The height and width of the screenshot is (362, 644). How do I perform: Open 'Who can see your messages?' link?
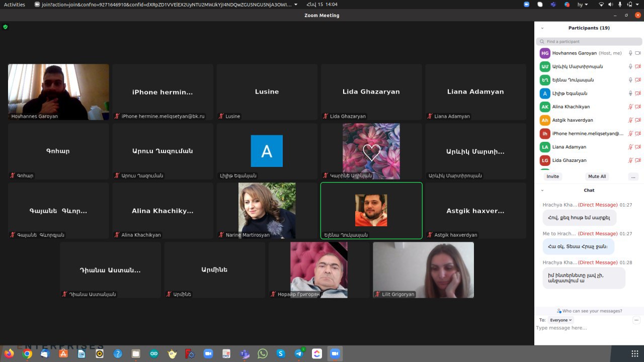tap(589, 311)
